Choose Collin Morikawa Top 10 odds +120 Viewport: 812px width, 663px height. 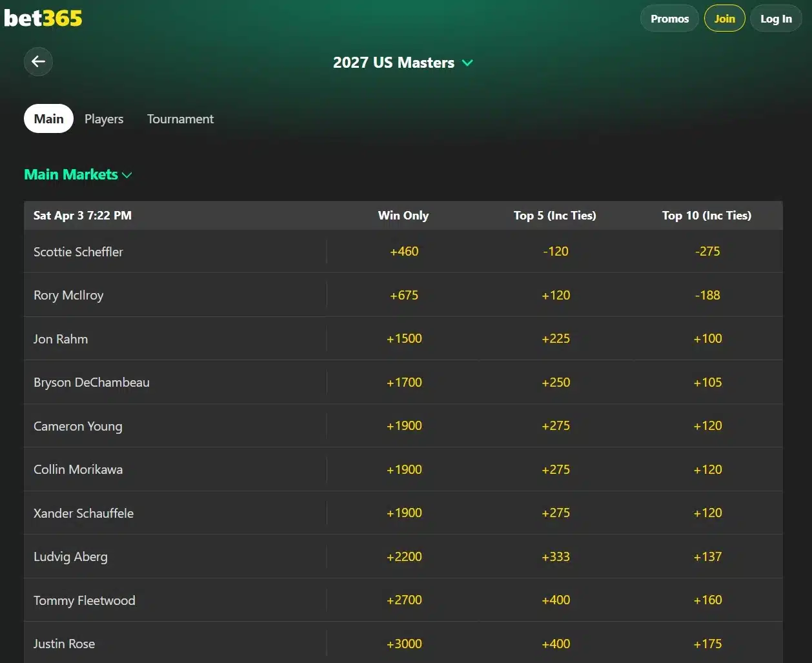coord(707,469)
